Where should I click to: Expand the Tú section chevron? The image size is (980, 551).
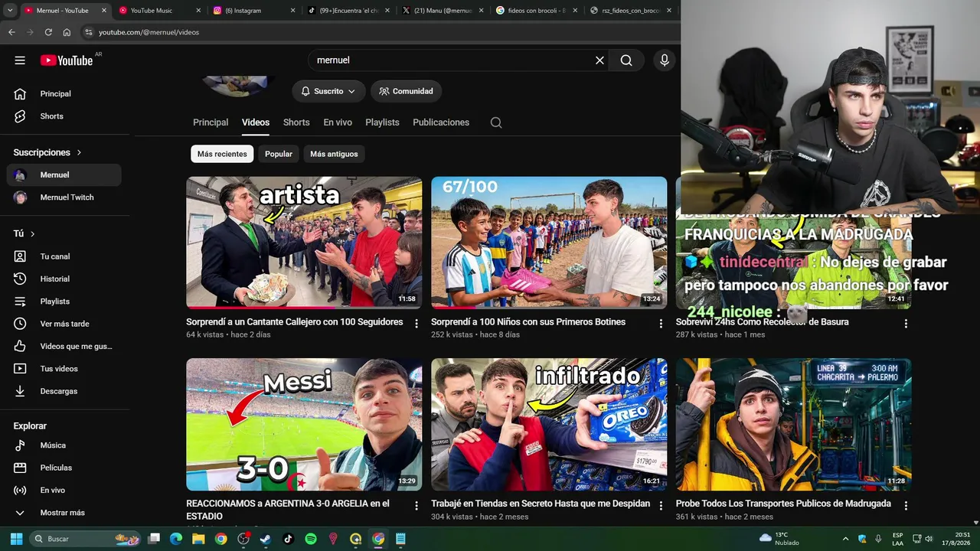(x=32, y=233)
